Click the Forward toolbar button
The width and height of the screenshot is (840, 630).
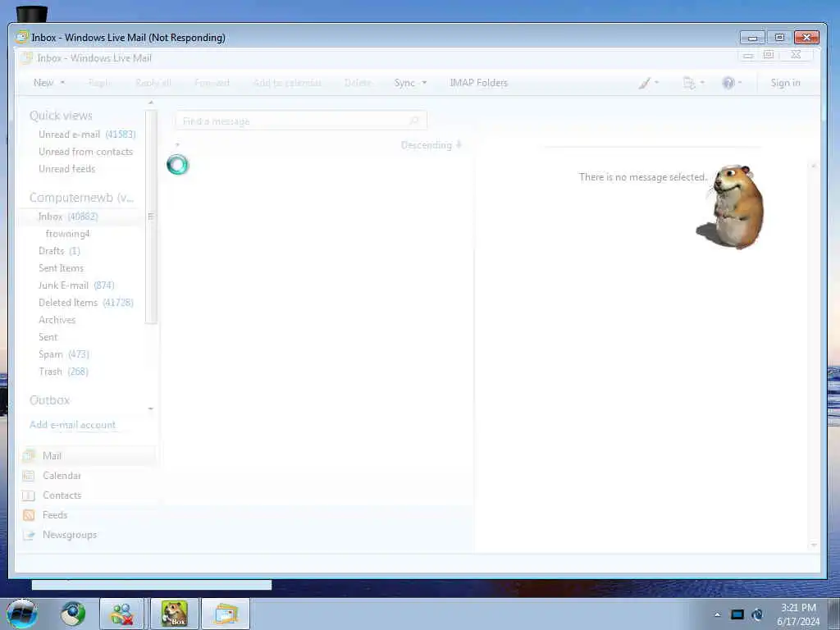212,83
